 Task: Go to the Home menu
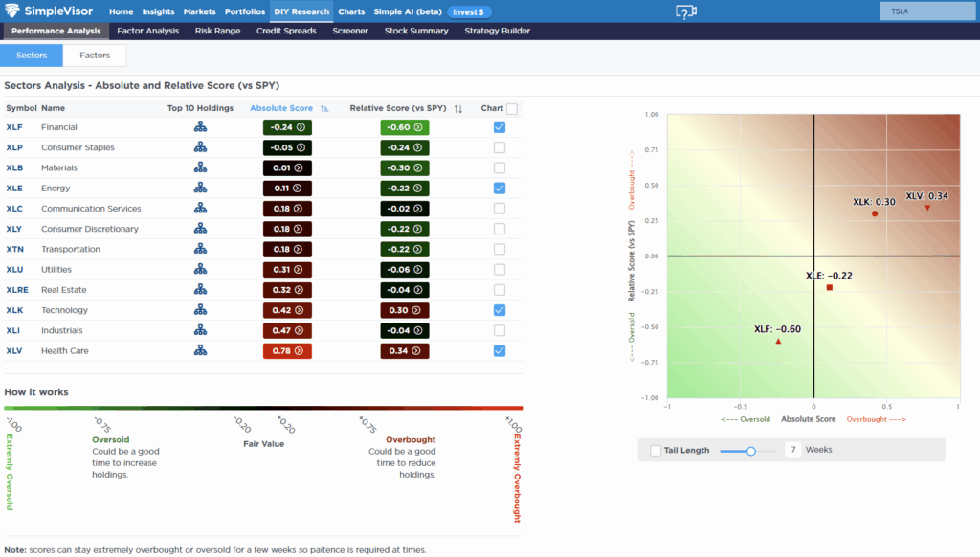coord(121,11)
